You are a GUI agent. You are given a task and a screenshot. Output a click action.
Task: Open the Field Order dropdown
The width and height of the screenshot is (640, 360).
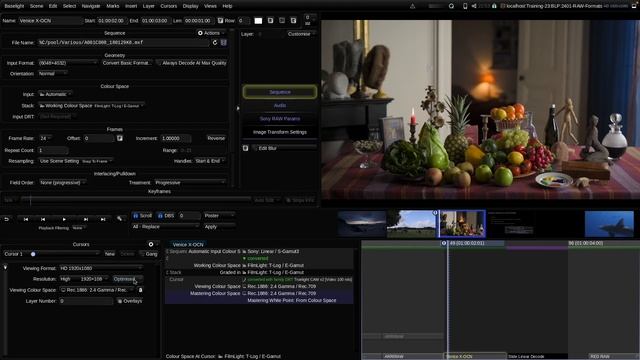(62, 182)
